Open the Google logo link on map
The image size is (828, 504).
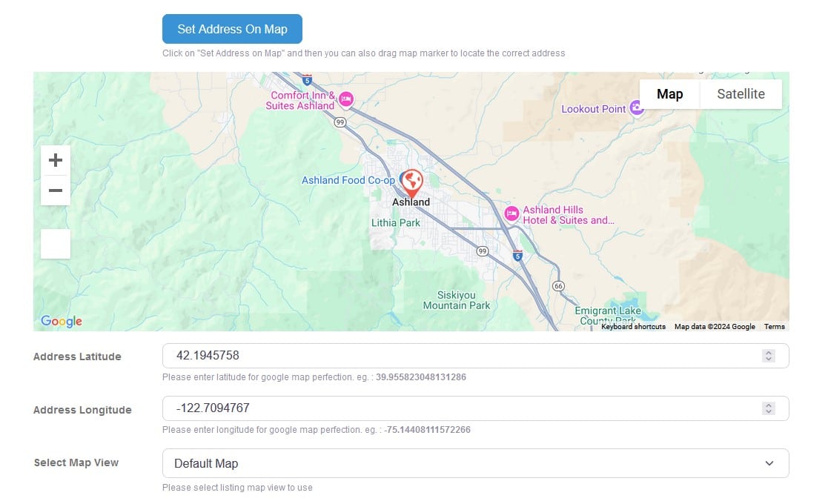(x=62, y=321)
